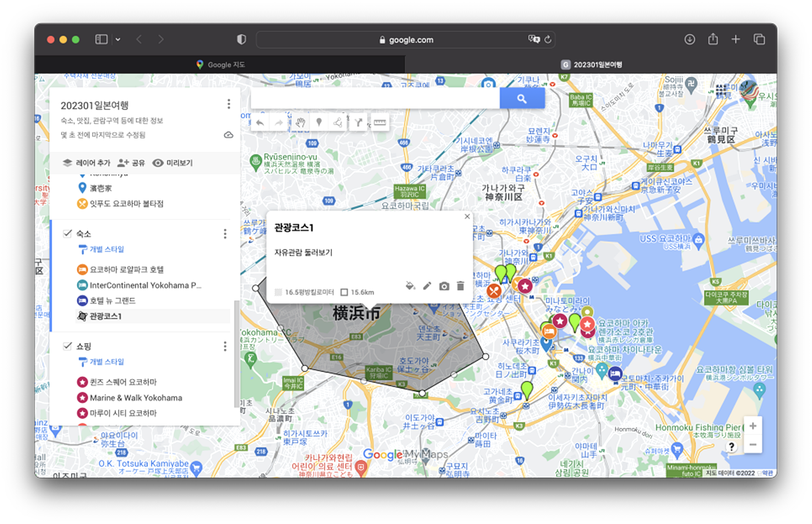The height and width of the screenshot is (524, 812).
Task: Click the 미리보기 preview button
Action: click(173, 163)
